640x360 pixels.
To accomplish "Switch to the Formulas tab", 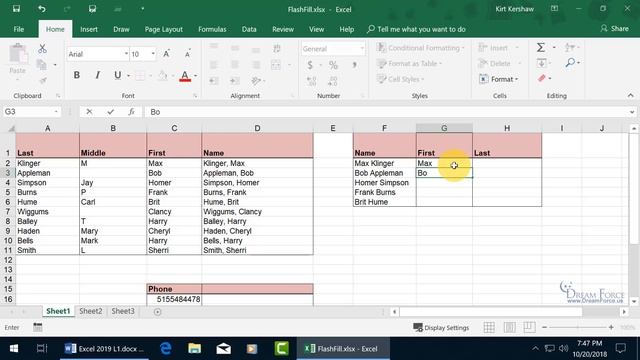I will point(212,29).
